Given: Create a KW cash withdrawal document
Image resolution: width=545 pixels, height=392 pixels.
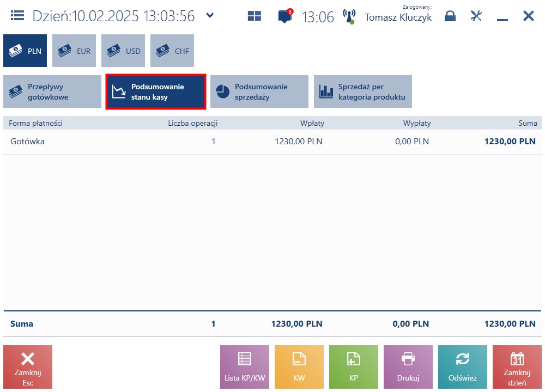Looking at the screenshot, I should pyautogui.click(x=299, y=367).
